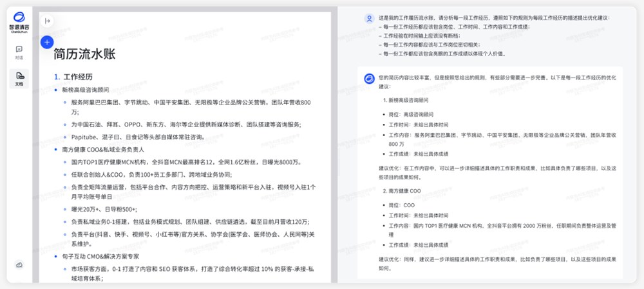Click the icon at the bottom of the sidebar
Viewport: 644px width, 289px height.
click(x=19, y=264)
